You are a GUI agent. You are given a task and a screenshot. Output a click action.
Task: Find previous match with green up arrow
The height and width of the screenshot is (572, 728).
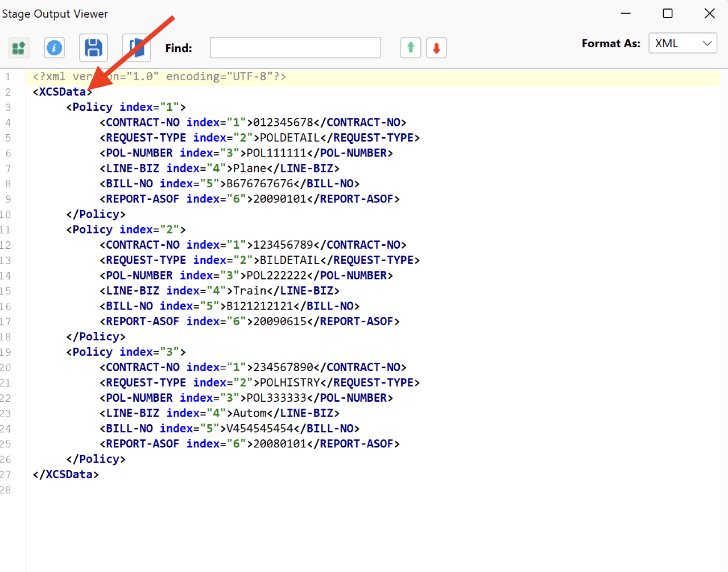coord(411,48)
